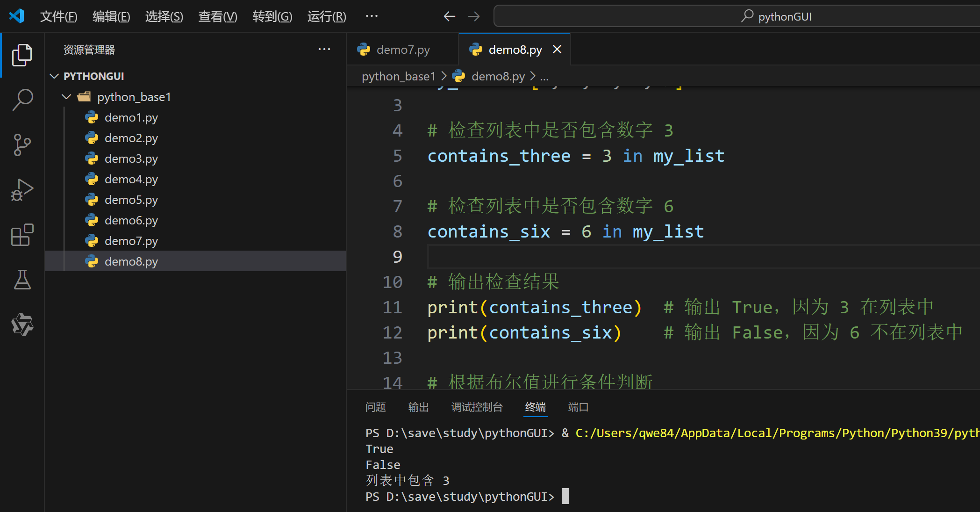Open the menu bar overflow (...) menu
This screenshot has height=512, width=980.
[372, 16]
